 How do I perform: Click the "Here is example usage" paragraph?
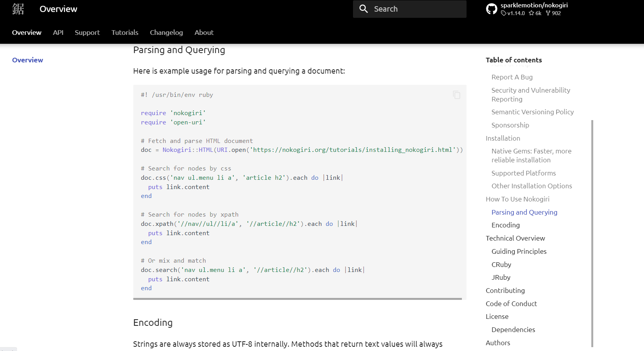(239, 71)
